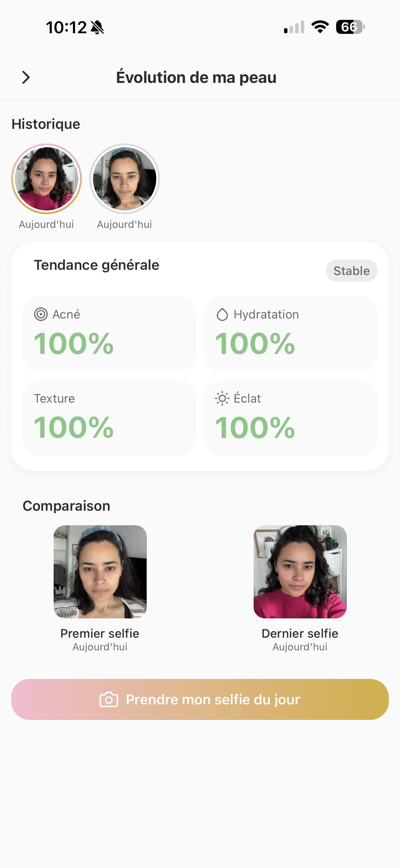This screenshot has height=868, width=400.
Task: Open the Éclat 100% score card
Action: click(x=290, y=418)
